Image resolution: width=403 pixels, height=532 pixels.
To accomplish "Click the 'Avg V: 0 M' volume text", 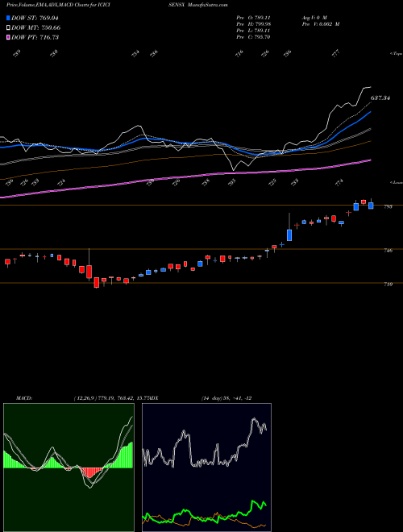I will coord(314,18).
